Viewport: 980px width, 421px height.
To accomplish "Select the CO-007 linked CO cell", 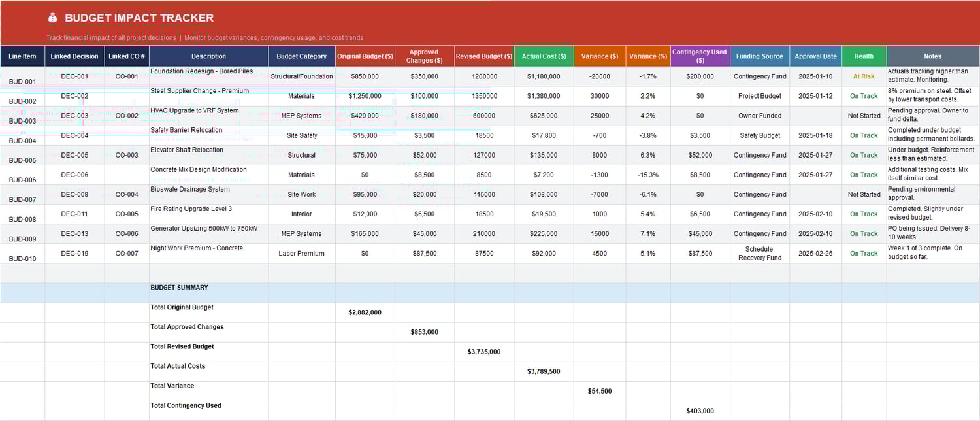I will (125, 253).
